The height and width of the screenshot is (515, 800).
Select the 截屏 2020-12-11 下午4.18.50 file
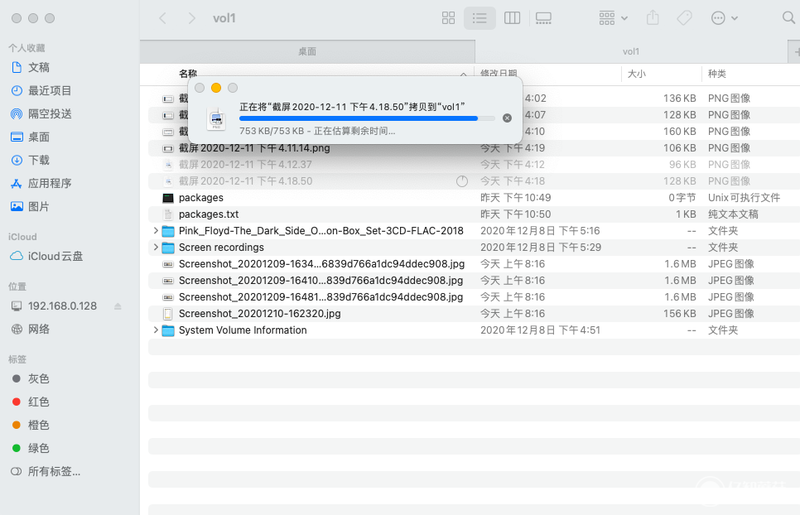(245, 181)
